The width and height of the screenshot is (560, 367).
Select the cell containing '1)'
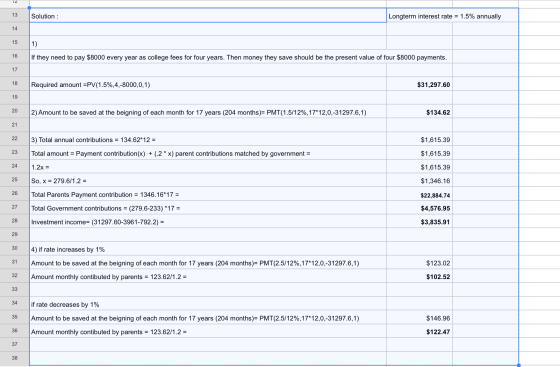208,43
